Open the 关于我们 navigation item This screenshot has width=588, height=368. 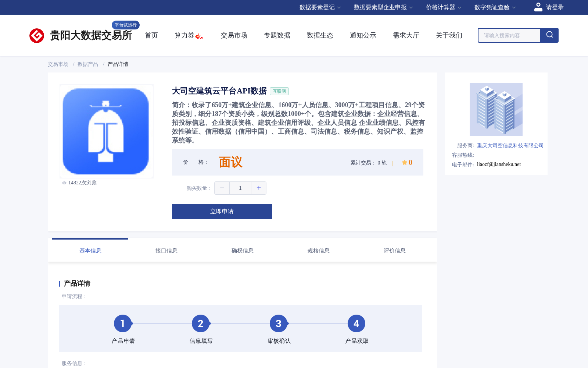click(449, 35)
